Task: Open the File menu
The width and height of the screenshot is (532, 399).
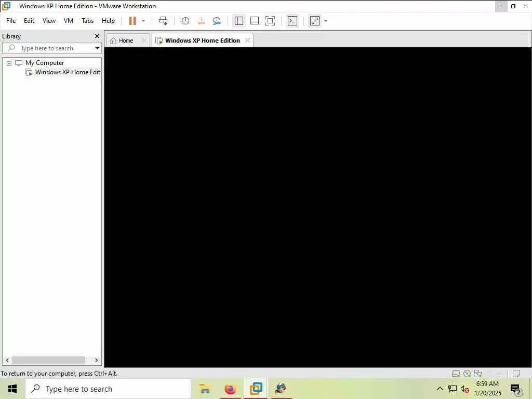Action: tap(11, 21)
